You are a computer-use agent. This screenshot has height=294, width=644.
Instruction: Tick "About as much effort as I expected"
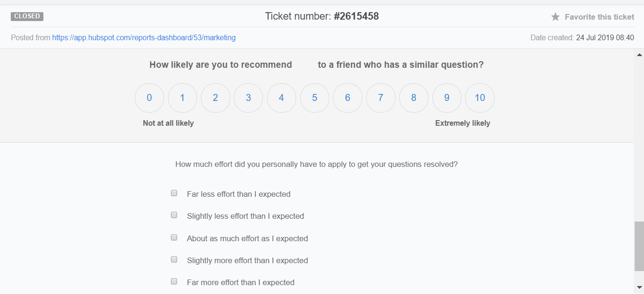pos(174,237)
